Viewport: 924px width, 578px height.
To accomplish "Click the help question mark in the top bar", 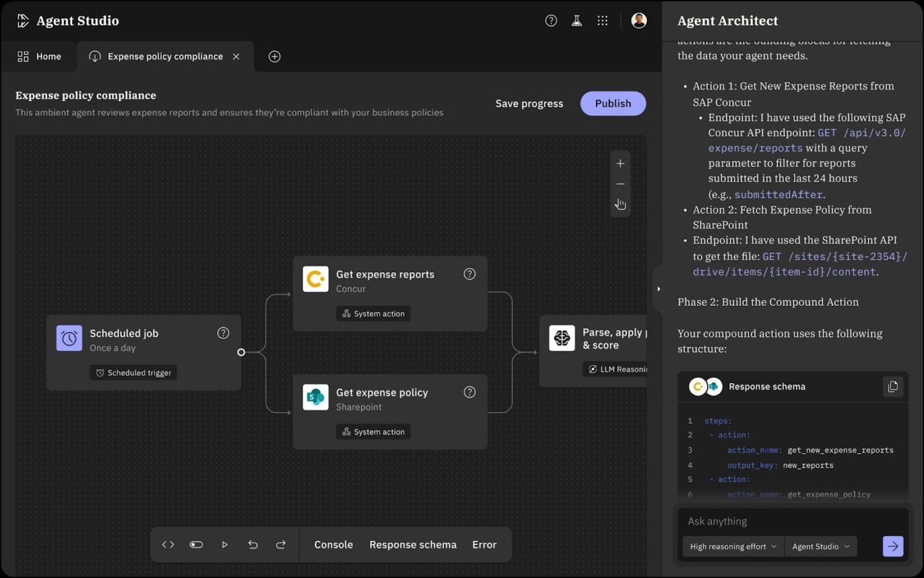I will (551, 20).
